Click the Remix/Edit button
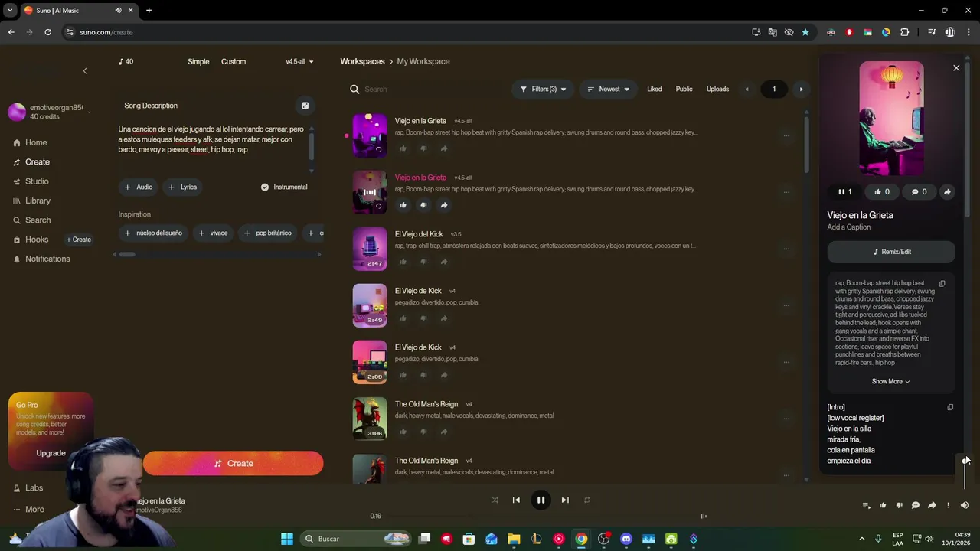The height and width of the screenshot is (551, 980). (x=891, y=252)
